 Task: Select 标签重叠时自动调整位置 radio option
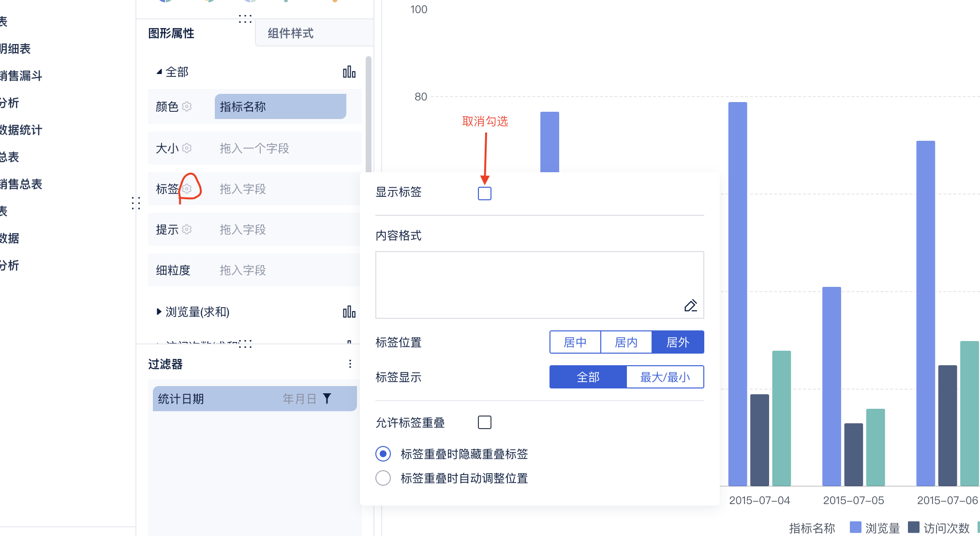click(383, 478)
